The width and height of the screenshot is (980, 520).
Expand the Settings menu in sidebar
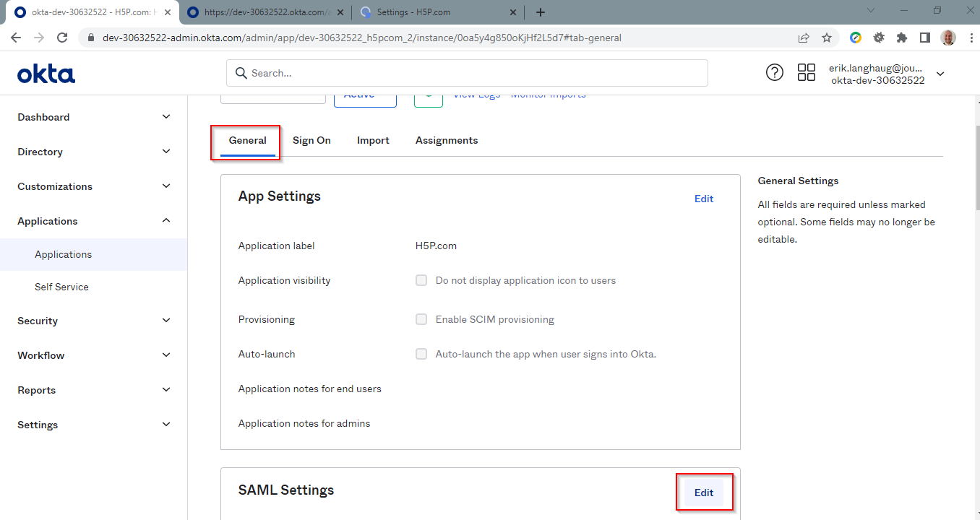click(x=93, y=425)
